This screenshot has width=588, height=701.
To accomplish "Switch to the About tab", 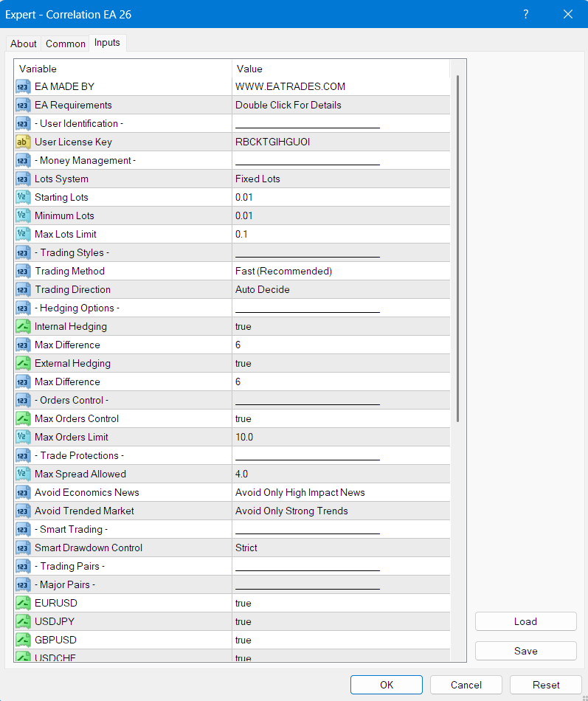I will 24,44.
